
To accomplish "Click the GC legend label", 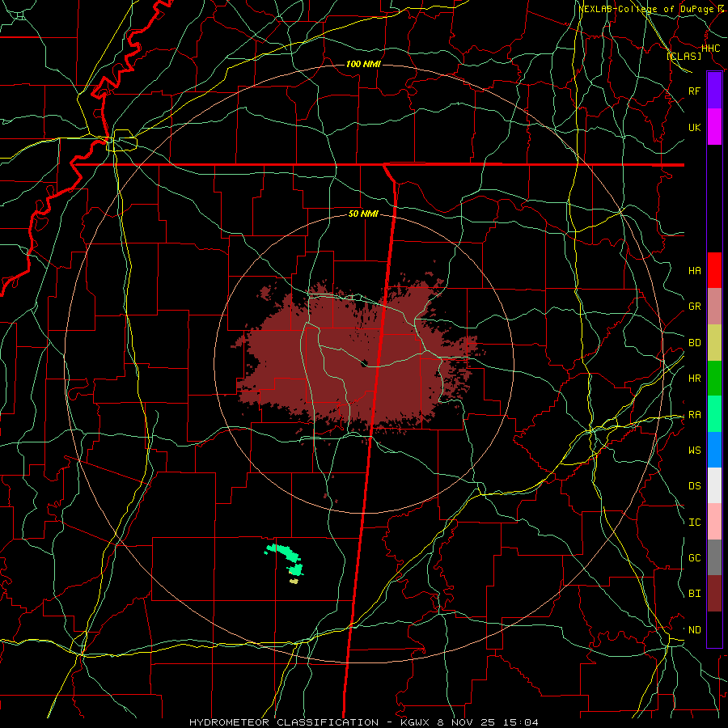I will click(x=695, y=558).
